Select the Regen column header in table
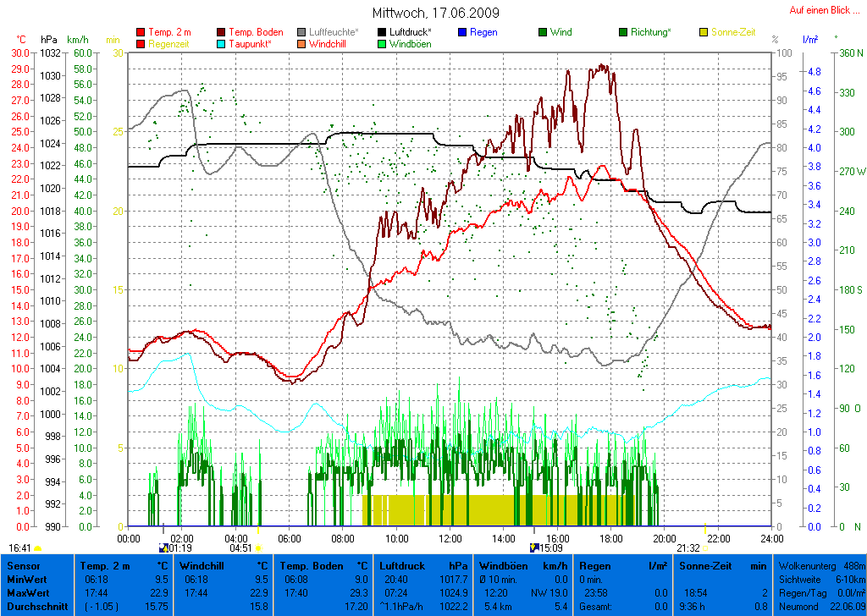 click(595, 565)
